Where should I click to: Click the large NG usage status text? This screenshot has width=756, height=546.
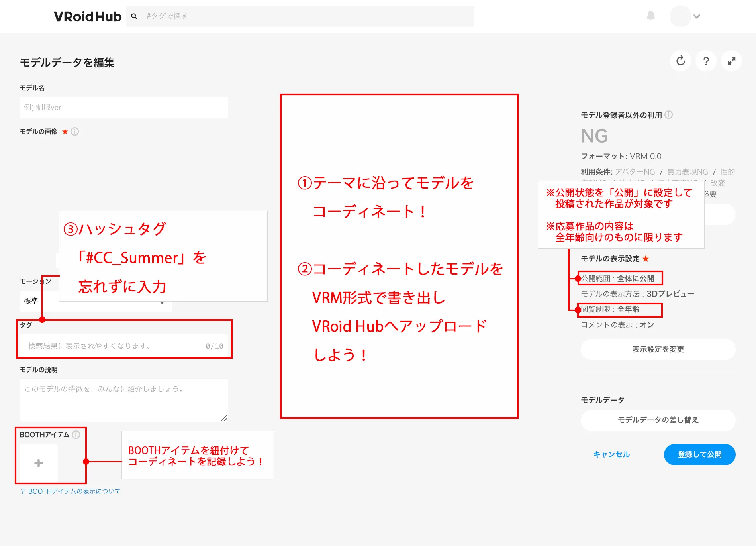(x=594, y=136)
